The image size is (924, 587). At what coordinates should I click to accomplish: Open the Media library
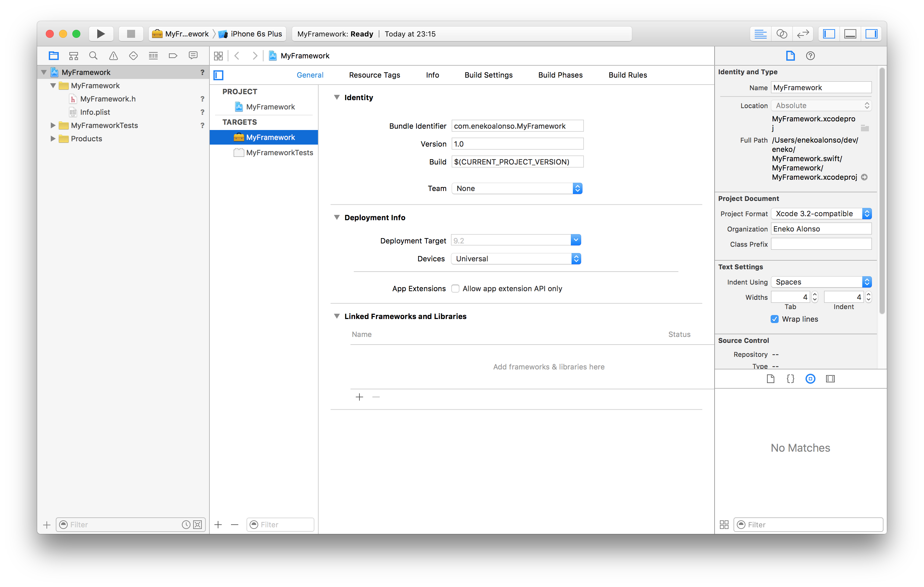coord(830,379)
